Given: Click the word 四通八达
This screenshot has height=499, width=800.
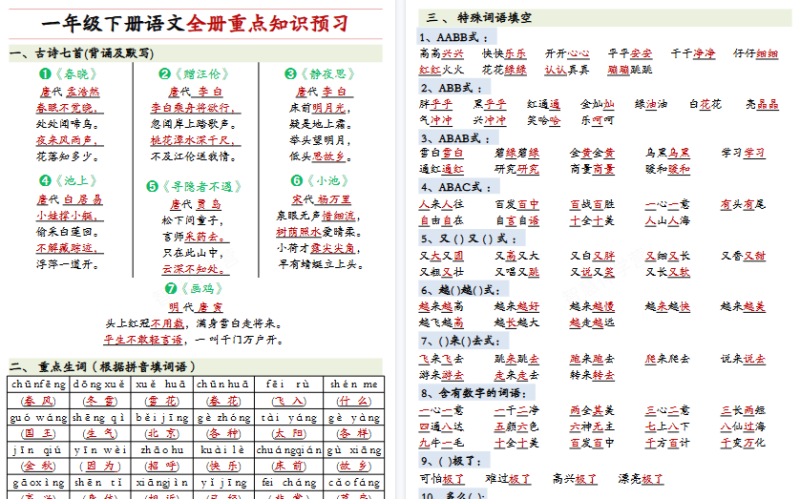Looking at the screenshot, I should click(x=441, y=426).
